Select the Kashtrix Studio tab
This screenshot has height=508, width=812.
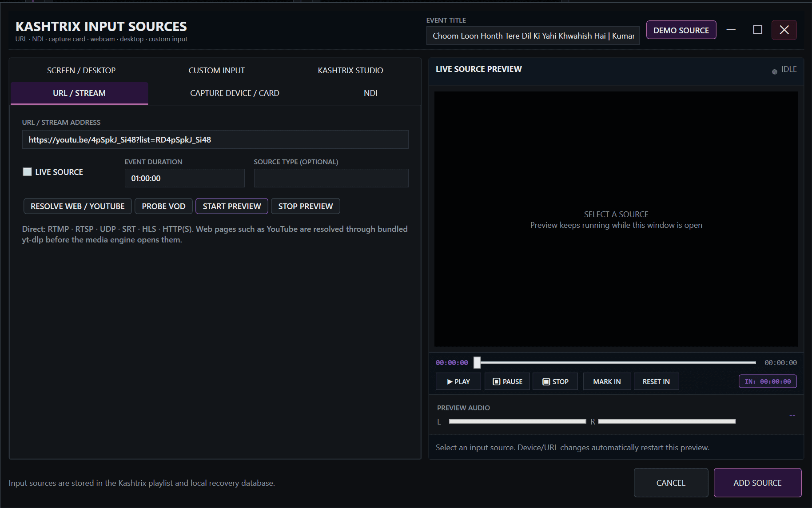pos(350,70)
